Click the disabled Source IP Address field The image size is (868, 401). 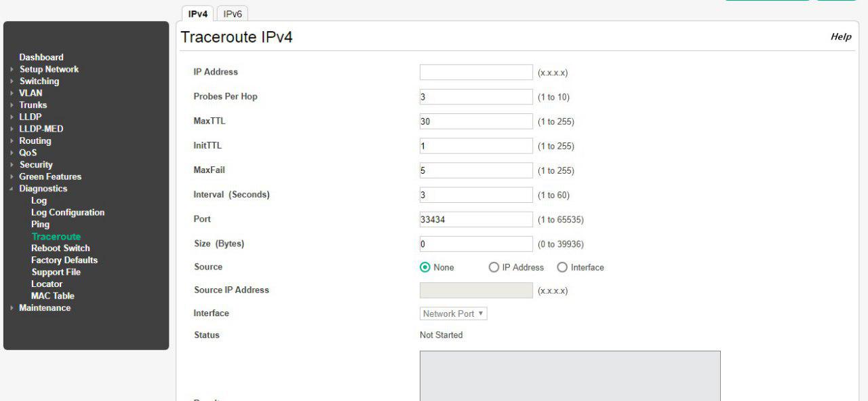click(476, 290)
